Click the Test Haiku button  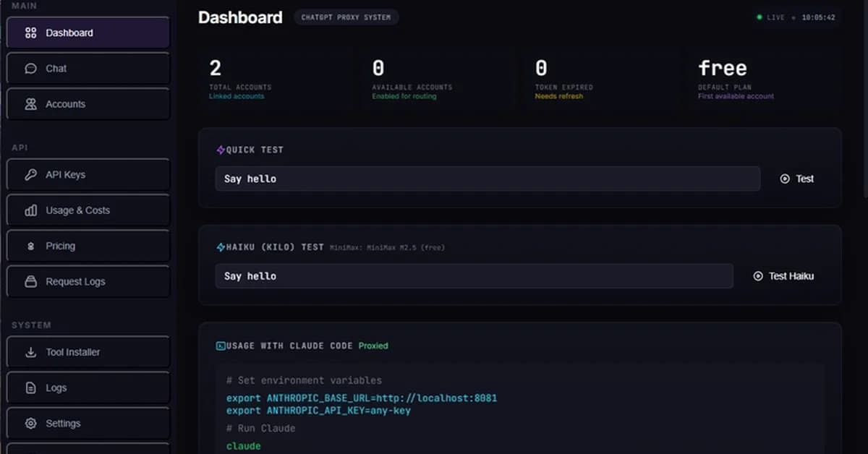pos(783,275)
